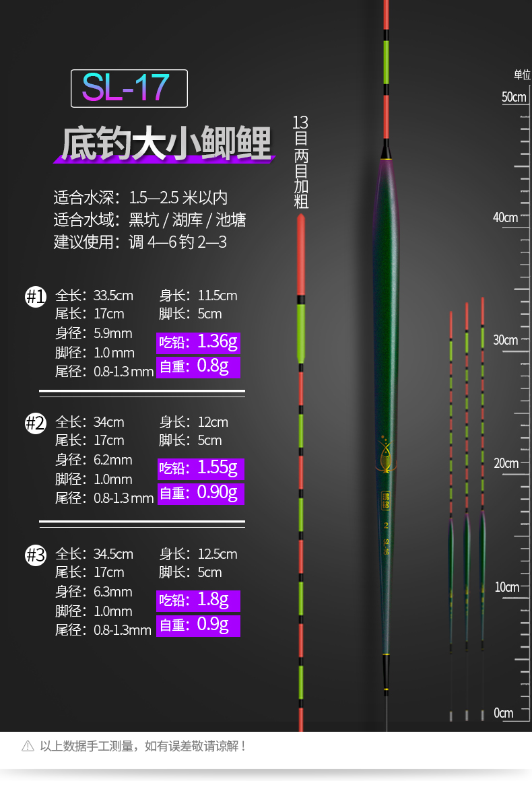
Task: Click 尾长: 17cm in the #3 section
Action: 90,572
